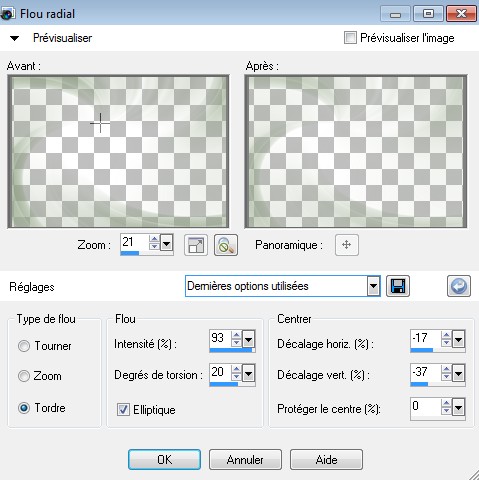Click the Protéger le centre input field
The image size is (479, 480).
pyautogui.click(x=425, y=406)
